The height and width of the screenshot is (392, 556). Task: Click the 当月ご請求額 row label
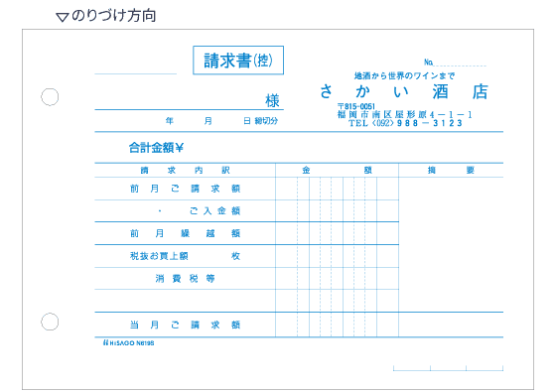(185, 325)
